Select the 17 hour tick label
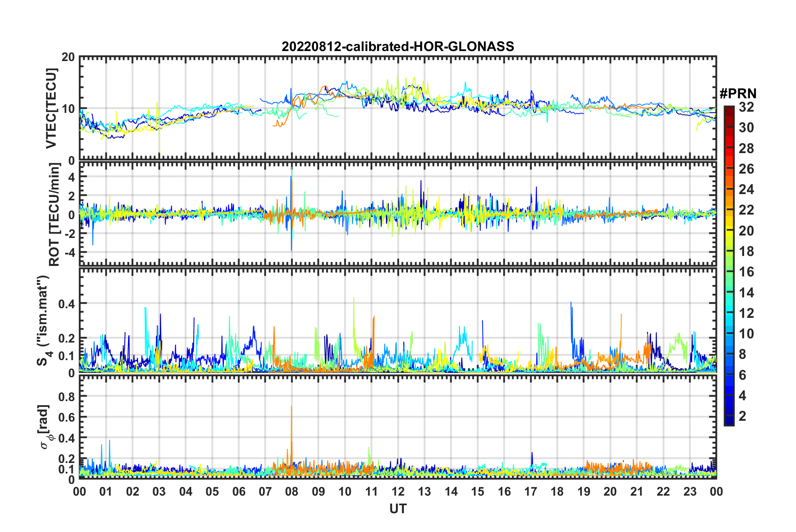 point(531,491)
